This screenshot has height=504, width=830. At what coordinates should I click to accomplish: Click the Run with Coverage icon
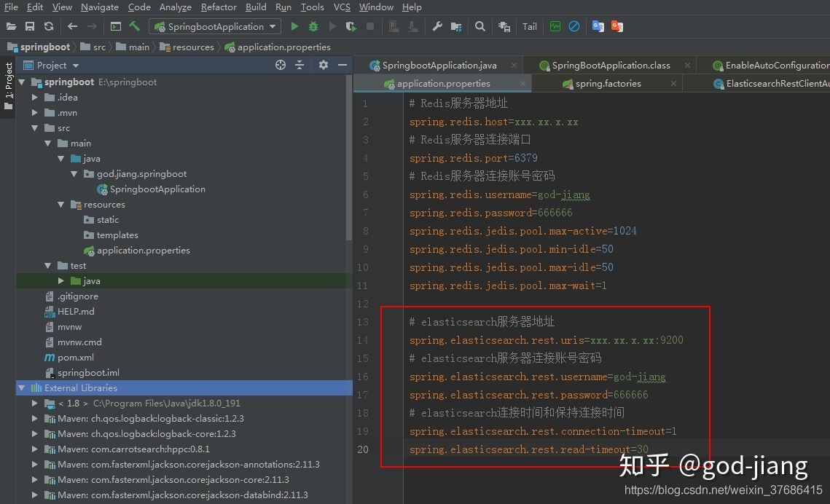pyautogui.click(x=351, y=26)
